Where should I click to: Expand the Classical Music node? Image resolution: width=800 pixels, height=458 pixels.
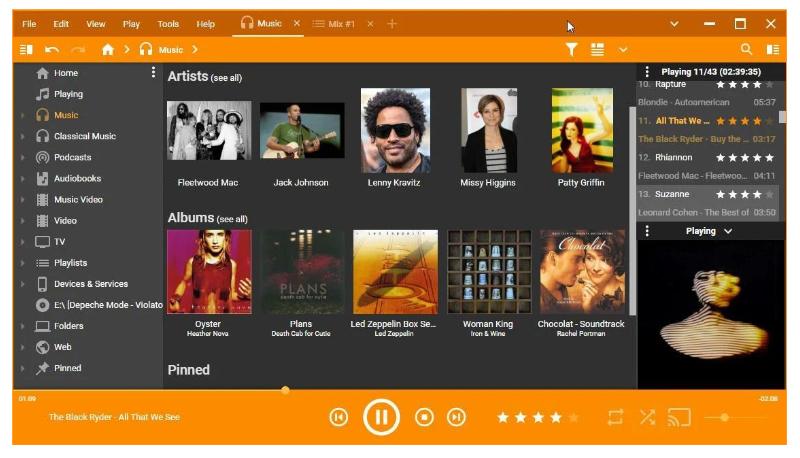(22, 136)
